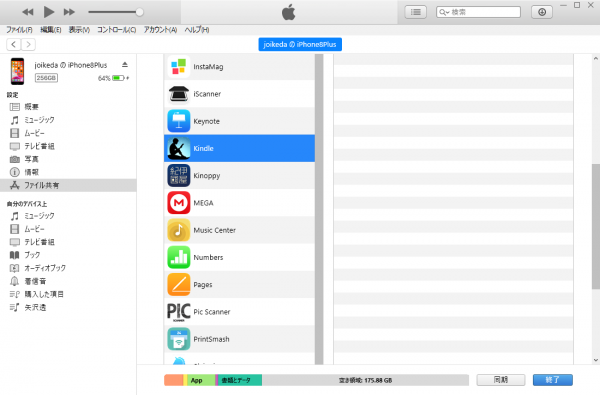This screenshot has width=600, height=395.
Task: Click the iPhone device thumbnail
Action: coord(17,71)
